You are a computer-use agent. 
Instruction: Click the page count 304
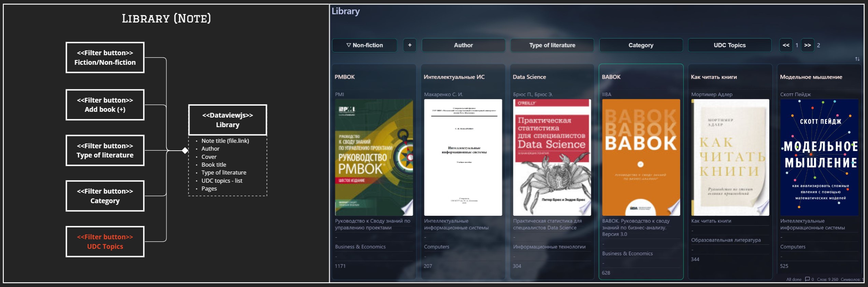(x=517, y=266)
